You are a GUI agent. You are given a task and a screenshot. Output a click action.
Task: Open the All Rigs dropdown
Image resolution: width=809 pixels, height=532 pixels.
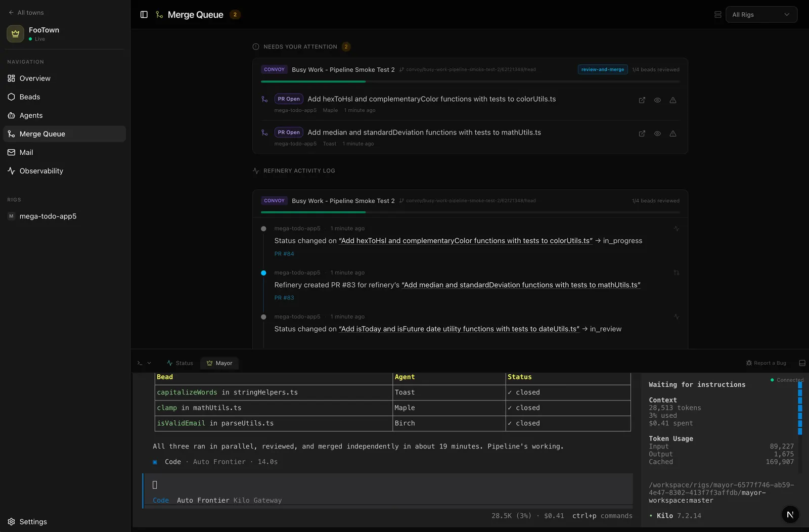761,15
